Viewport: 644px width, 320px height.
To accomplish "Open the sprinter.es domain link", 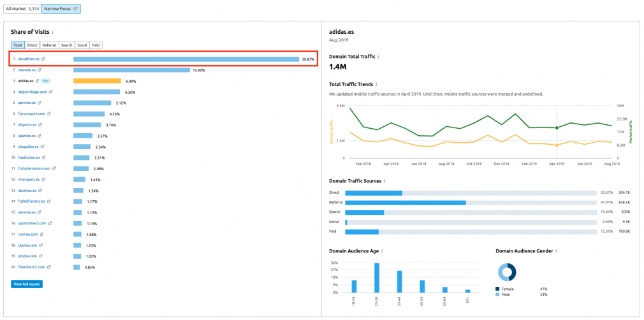I will pyautogui.click(x=27, y=103).
